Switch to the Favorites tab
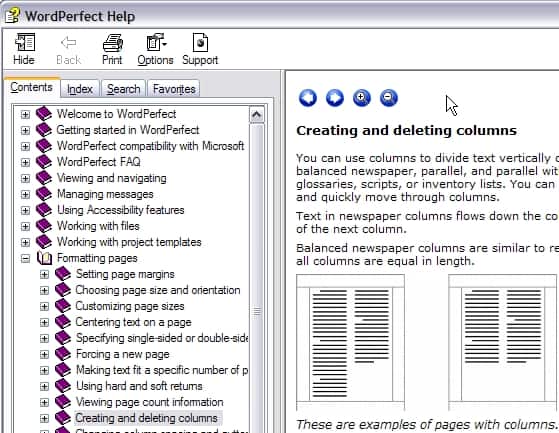Image resolution: width=559 pixels, height=433 pixels. point(174,89)
